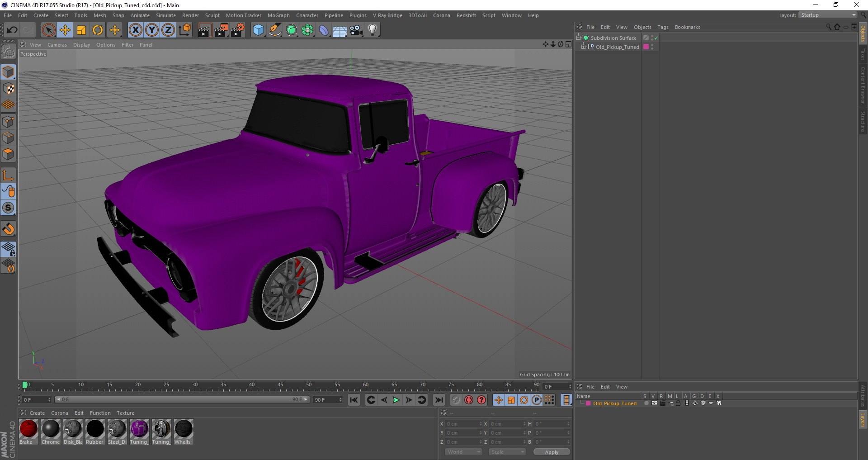Toggle the Z axis lock
Viewport: 868px width, 460px height.
pos(168,30)
